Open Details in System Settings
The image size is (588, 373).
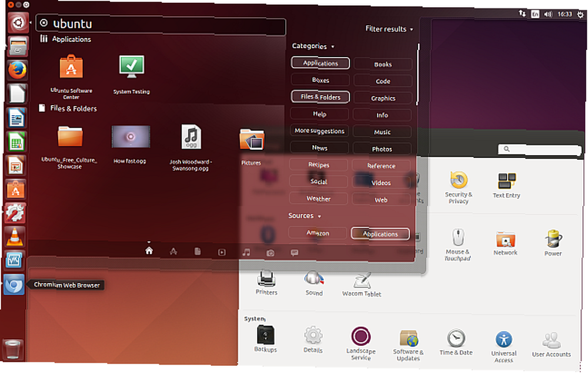coord(313,340)
